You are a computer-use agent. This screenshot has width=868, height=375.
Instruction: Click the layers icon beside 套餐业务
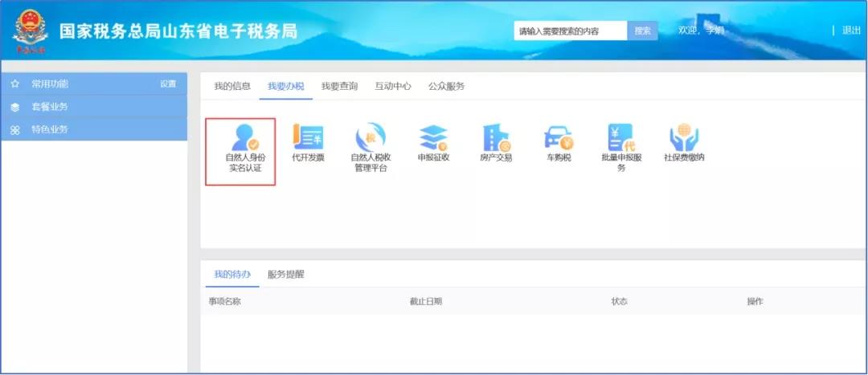click(15, 107)
